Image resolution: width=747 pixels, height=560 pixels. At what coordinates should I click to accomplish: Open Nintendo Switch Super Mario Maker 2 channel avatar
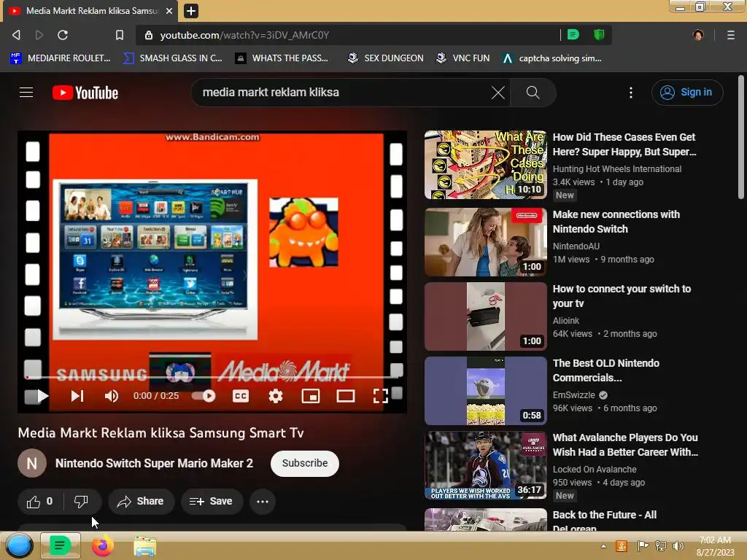point(32,463)
